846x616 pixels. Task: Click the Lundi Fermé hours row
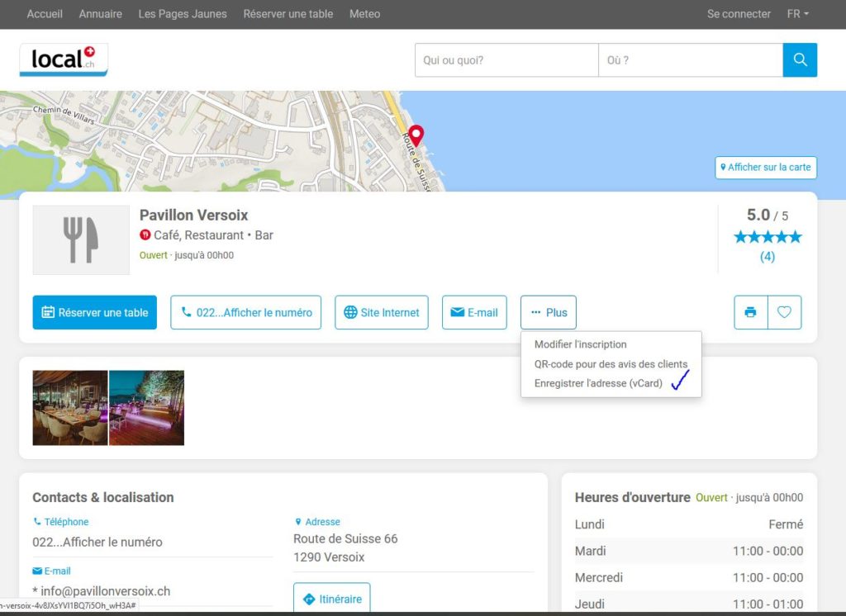click(689, 524)
